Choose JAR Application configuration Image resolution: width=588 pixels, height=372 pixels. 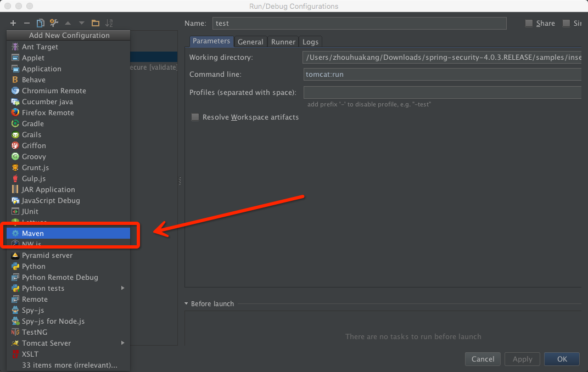click(68, 189)
